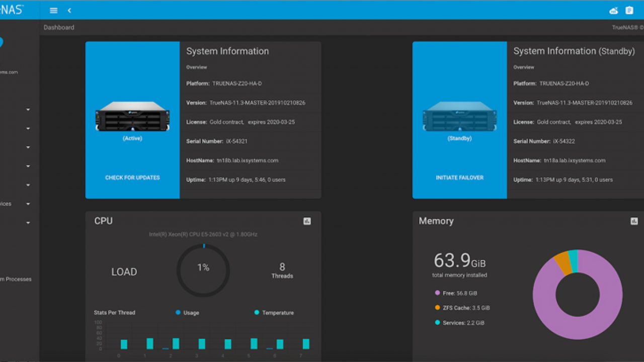Click the CPU widget title
Screen dimensions: 644x362
tap(104, 221)
